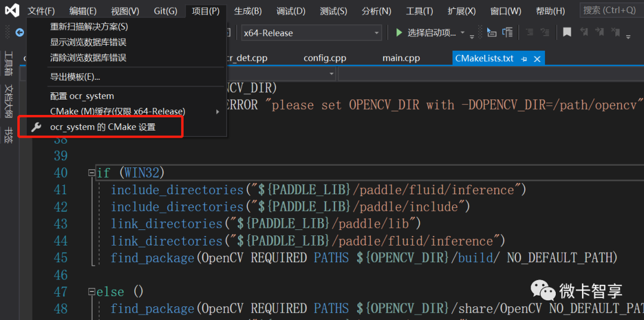The image size is (644, 320).
Task: Open CMake (M)缓存(仅限 x64-Release) submenu
Action: (126, 111)
